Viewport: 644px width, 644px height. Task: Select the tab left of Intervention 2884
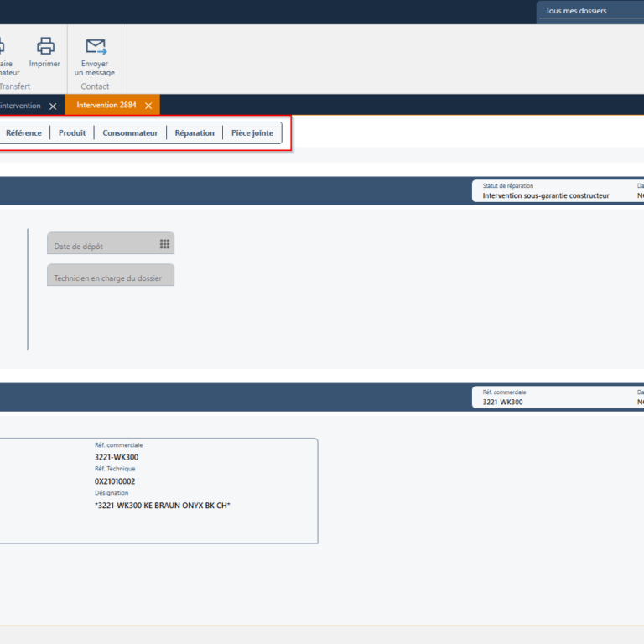tap(21, 106)
